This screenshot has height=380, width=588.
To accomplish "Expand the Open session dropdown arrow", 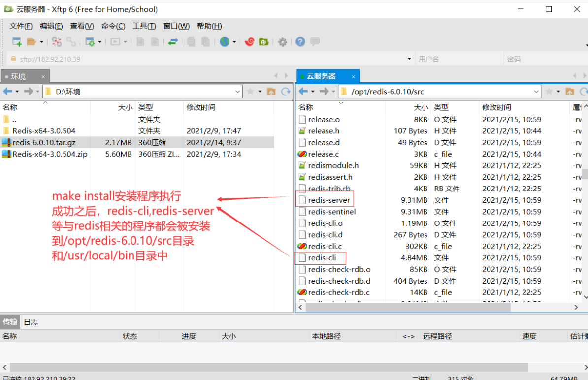I will pyautogui.click(x=42, y=42).
